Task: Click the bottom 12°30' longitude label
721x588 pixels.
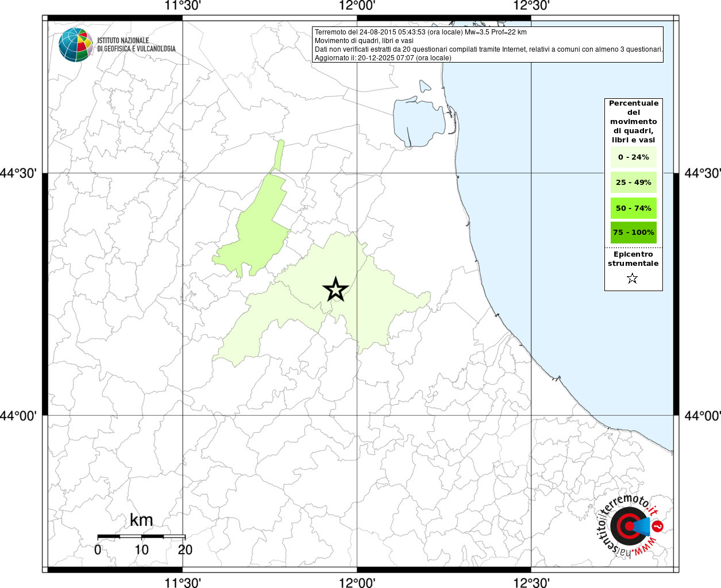Action: click(x=531, y=583)
